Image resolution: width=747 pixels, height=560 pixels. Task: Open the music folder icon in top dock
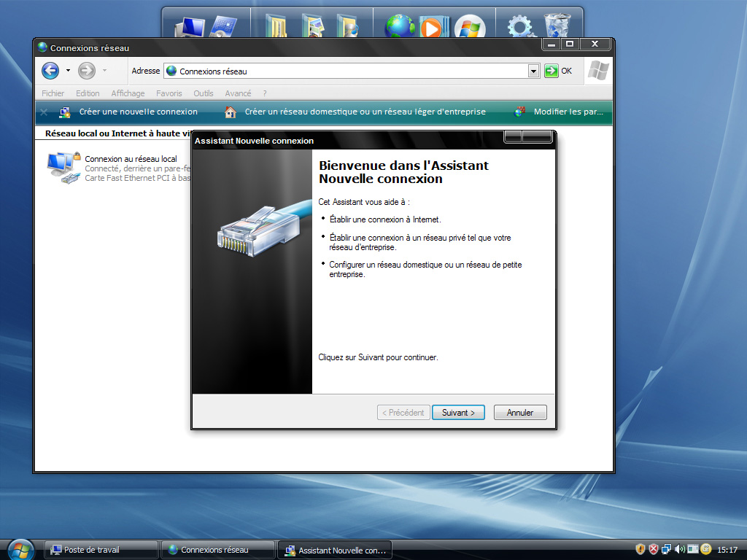[x=348, y=27]
